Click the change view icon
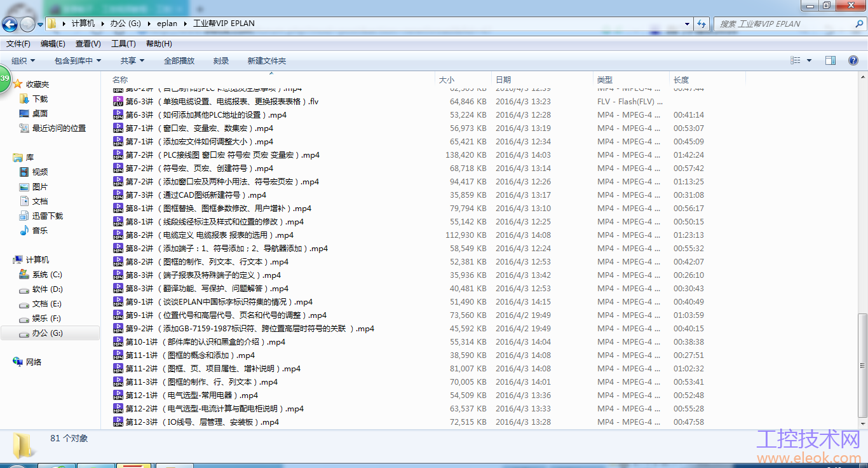The width and height of the screenshot is (868, 468). tap(796, 60)
